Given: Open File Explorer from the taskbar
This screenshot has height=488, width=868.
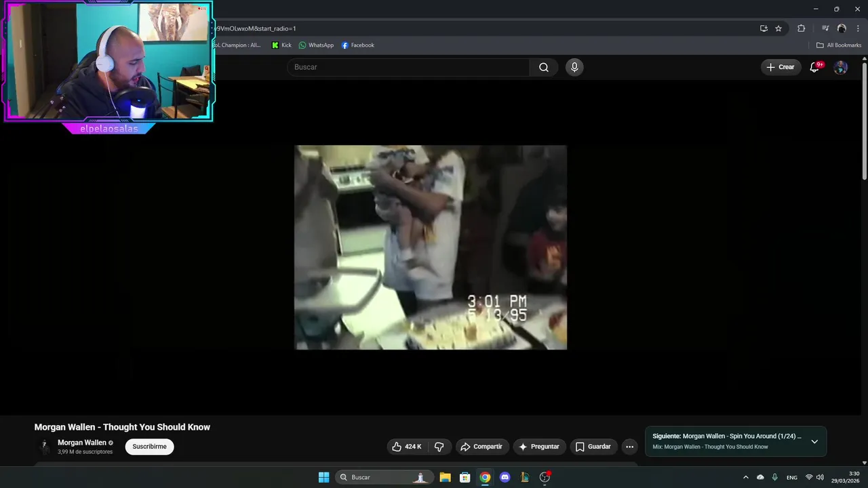Looking at the screenshot, I should click(445, 477).
